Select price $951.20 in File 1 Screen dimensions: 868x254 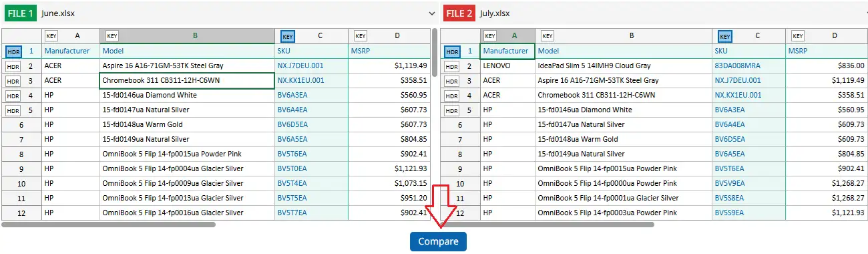point(389,198)
